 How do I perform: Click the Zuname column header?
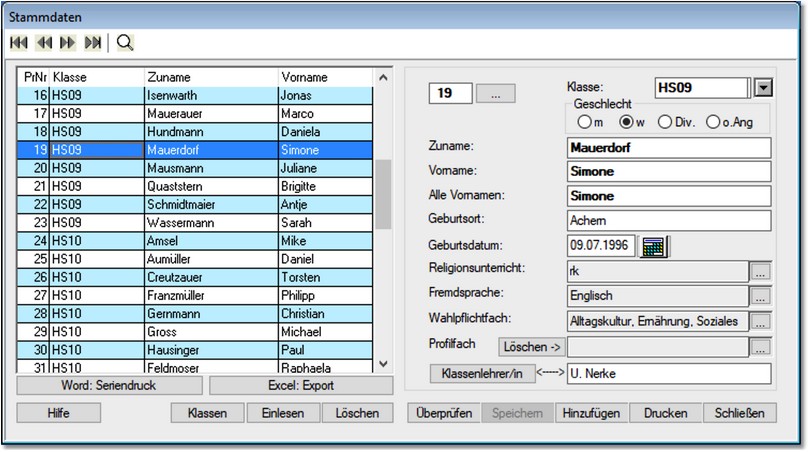[211, 77]
